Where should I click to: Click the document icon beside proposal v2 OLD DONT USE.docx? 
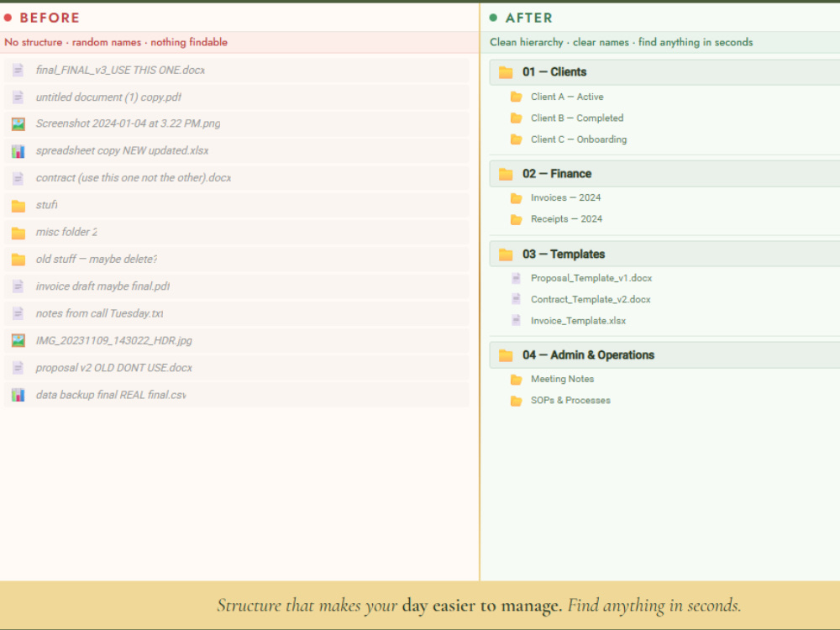[18, 368]
